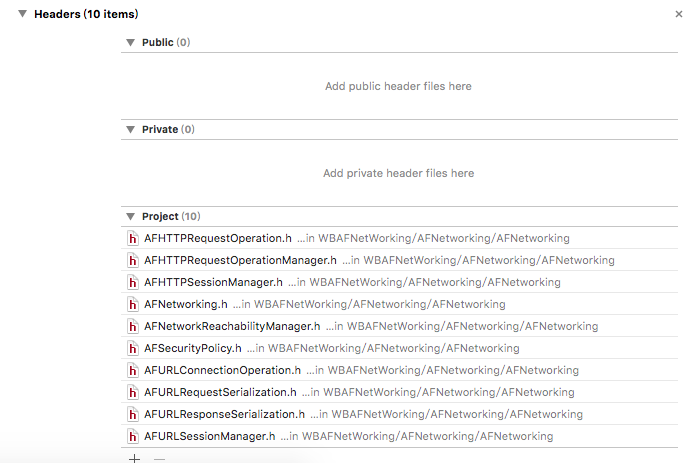Remove the Headers build phase with X
688x463 pixels.
[679, 14]
